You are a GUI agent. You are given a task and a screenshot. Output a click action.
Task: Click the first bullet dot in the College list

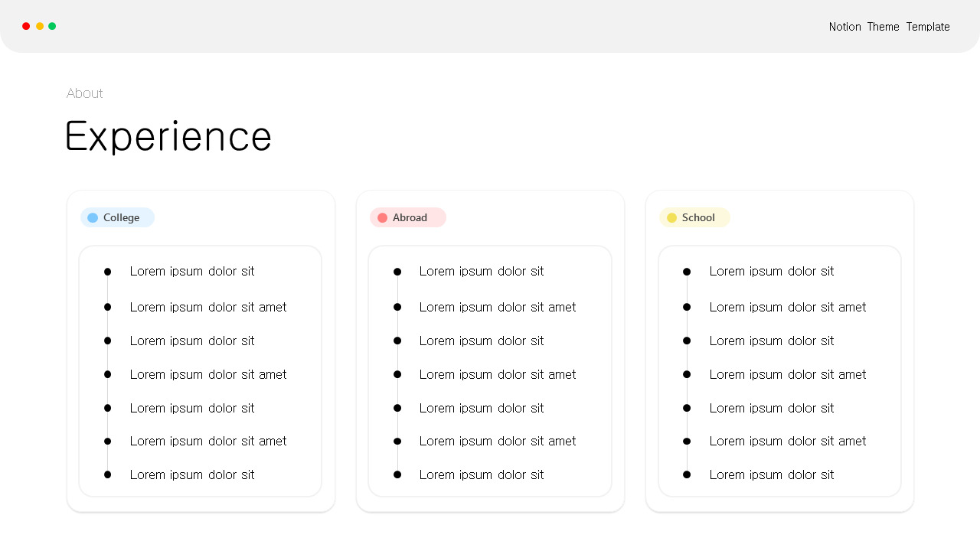pos(107,272)
